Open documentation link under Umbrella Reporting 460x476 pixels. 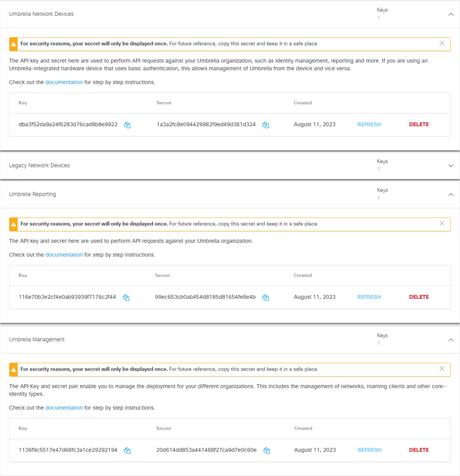(64, 255)
